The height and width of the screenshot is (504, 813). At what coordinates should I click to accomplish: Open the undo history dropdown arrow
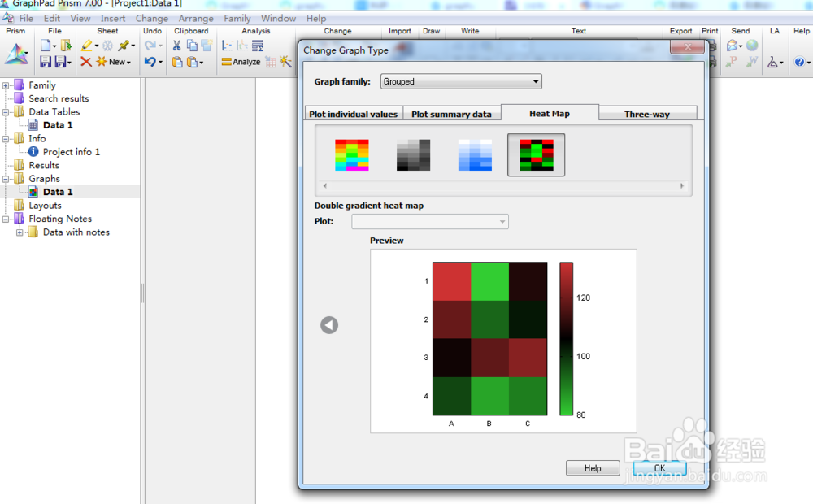pos(160,63)
